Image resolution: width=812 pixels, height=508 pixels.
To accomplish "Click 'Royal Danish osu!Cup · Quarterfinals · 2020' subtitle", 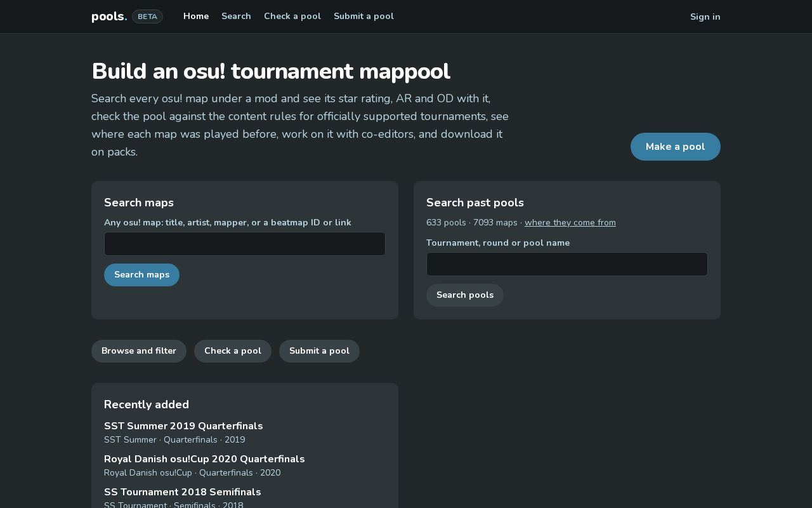I will point(192,472).
